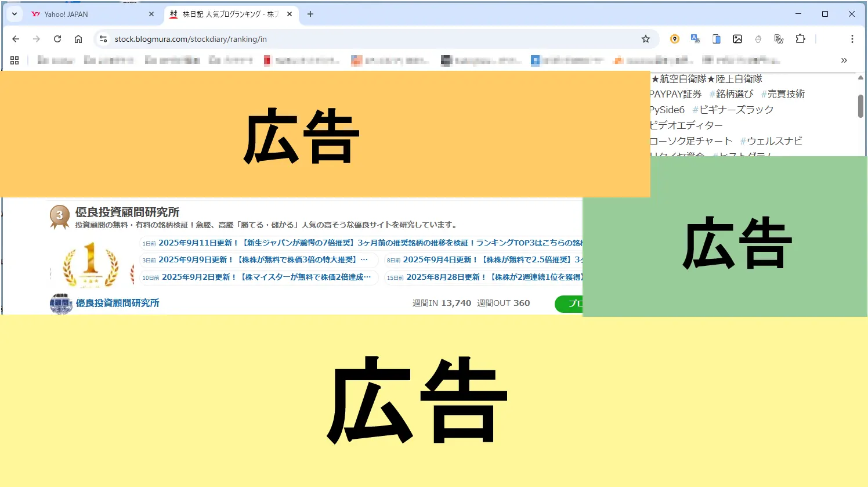
Task: Open a new tab with plus button
Action: click(310, 14)
